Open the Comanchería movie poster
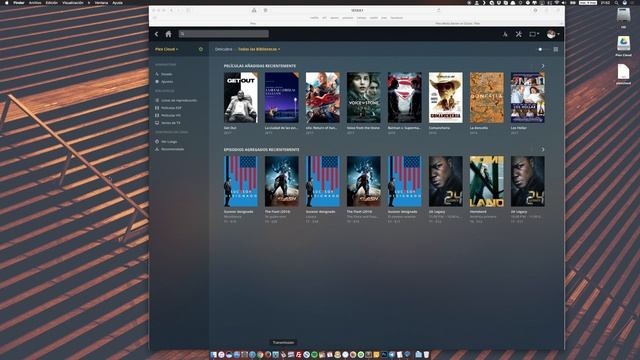 pos(446,98)
